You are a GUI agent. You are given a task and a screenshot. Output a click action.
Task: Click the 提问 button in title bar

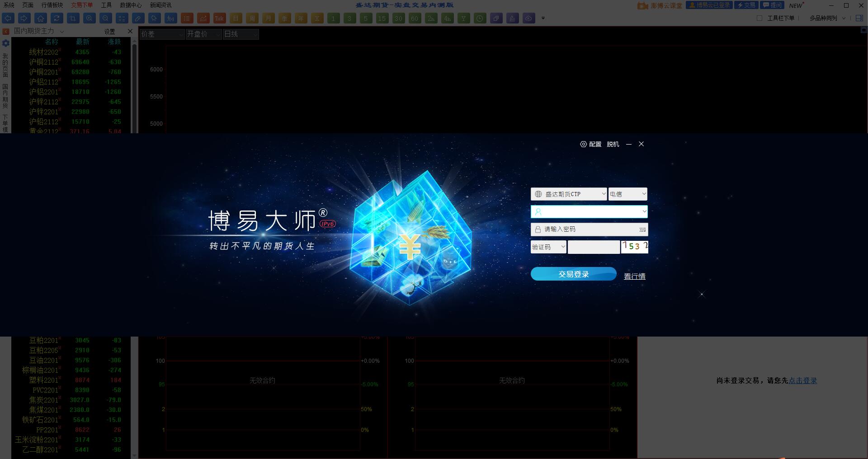[772, 5]
